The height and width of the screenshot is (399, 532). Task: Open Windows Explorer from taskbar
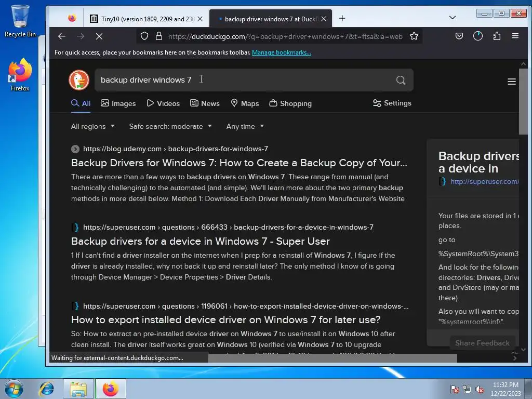tap(78, 389)
